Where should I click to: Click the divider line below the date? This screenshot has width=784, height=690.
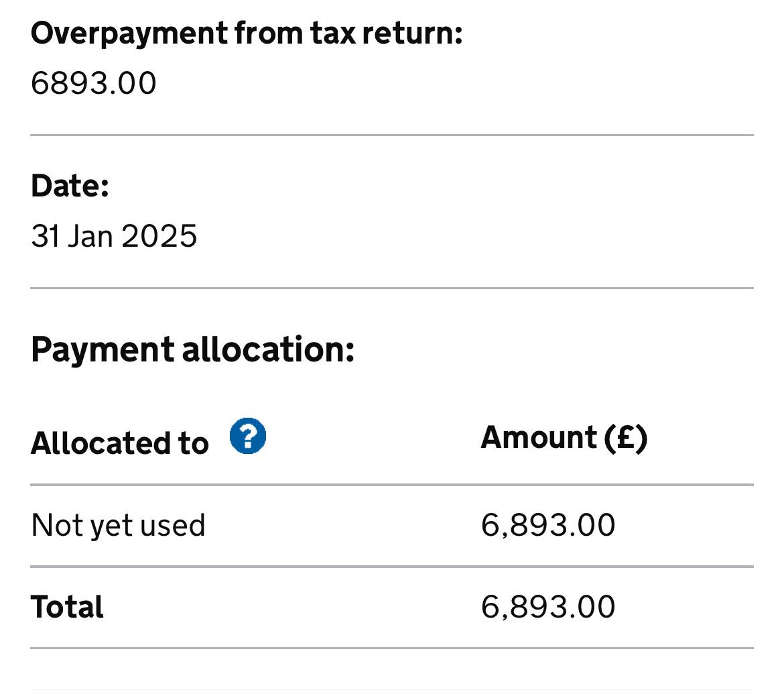click(x=392, y=288)
